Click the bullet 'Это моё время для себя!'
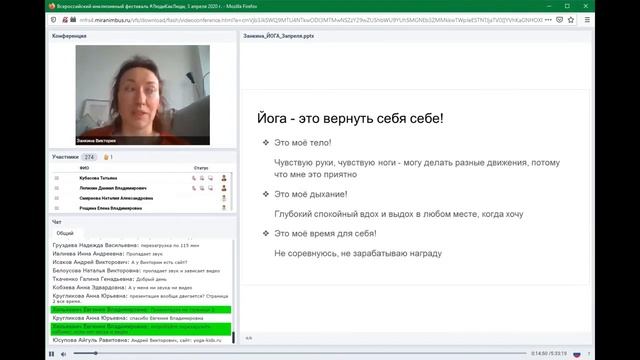 (325, 233)
